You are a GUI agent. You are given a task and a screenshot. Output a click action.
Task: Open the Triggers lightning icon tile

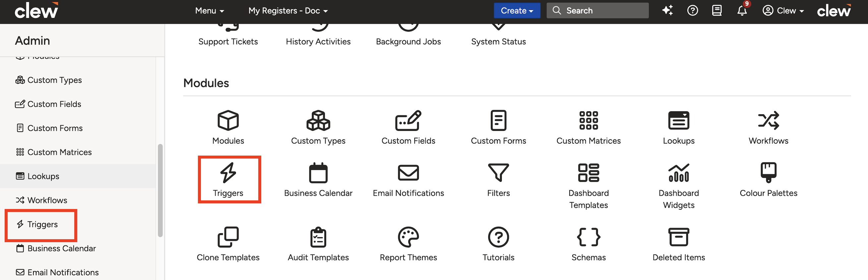228,173
